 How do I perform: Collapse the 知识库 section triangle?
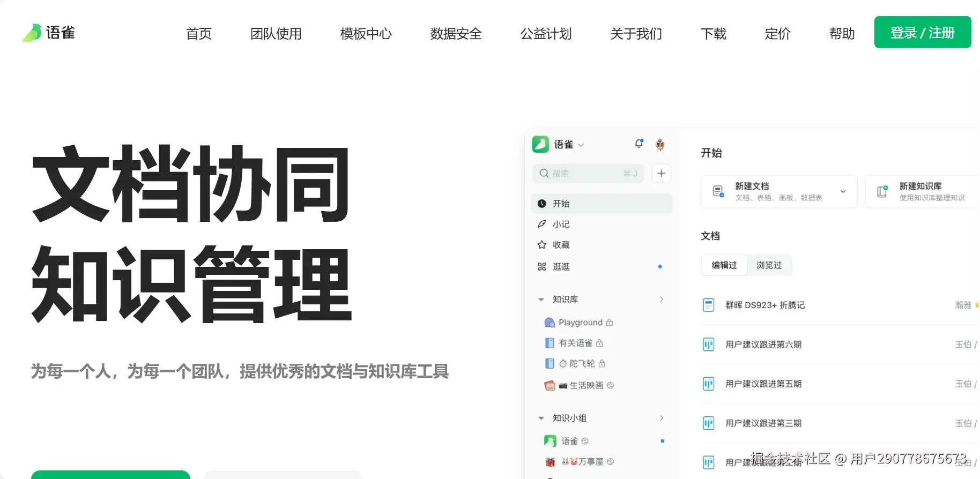(541, 300)
